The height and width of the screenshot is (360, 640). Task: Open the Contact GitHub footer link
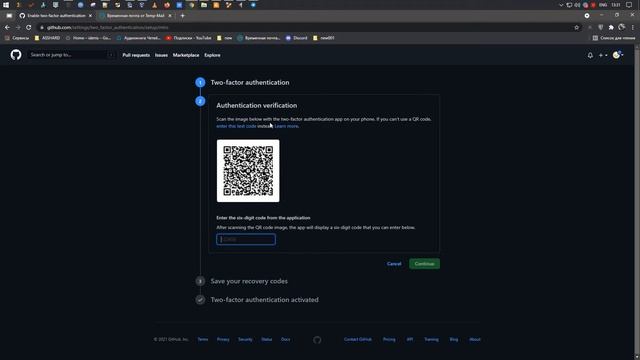point(358,339)
